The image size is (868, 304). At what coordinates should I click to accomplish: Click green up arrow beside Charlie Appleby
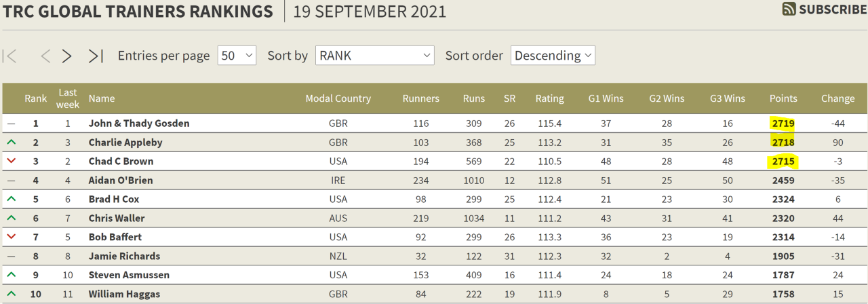pyautogui.click(x=11, y=142)
